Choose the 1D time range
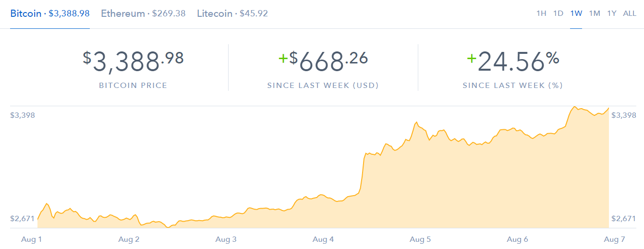The width and height of the screenshot is (644, 249). pyautogui.click(x=558, y=13)
